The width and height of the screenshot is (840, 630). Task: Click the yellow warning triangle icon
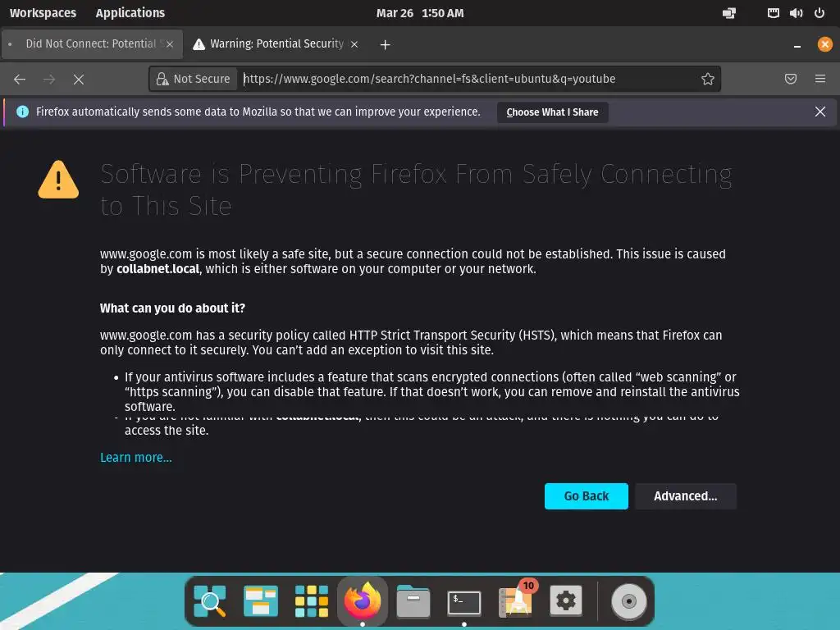58,180
